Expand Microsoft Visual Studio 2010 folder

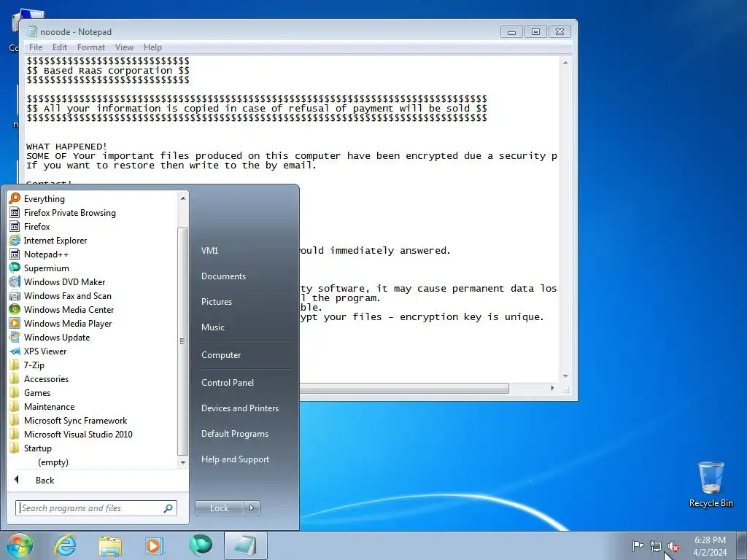78,434
